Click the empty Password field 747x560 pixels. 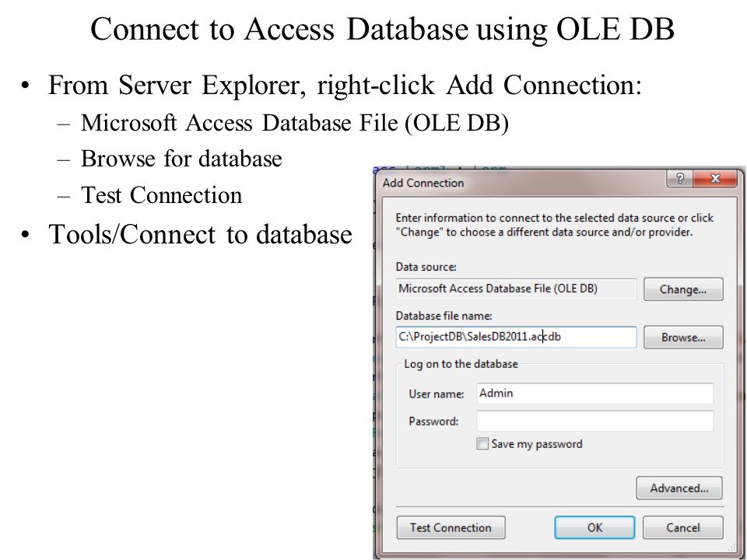point(595,421)
